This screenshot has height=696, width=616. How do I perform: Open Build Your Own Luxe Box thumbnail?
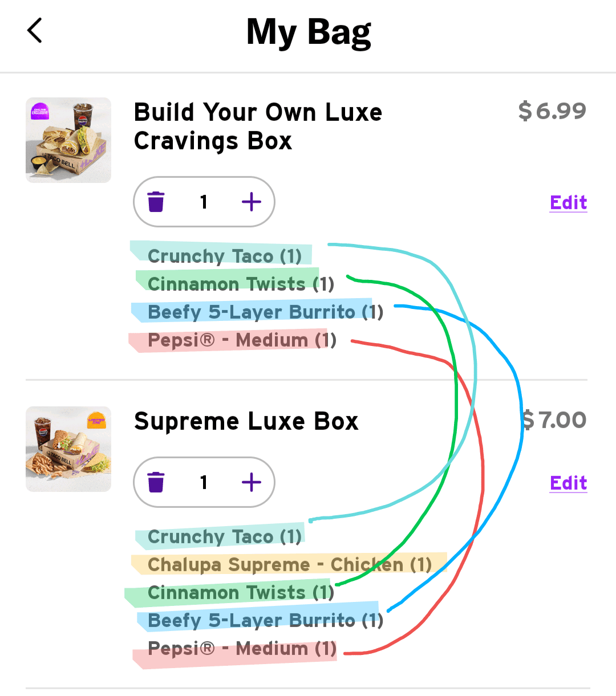pos(68,140)
